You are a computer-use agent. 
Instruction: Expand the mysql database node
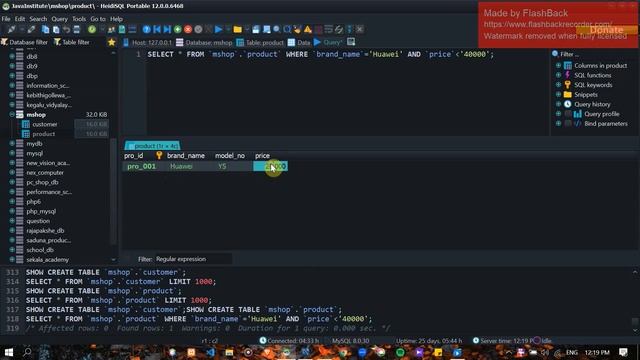click(x=12, y=153)
